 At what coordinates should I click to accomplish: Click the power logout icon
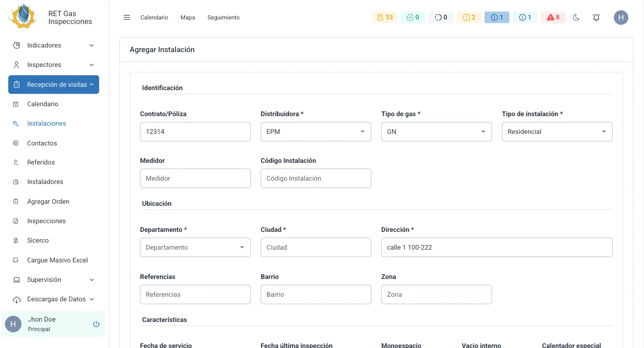point(96,324)
